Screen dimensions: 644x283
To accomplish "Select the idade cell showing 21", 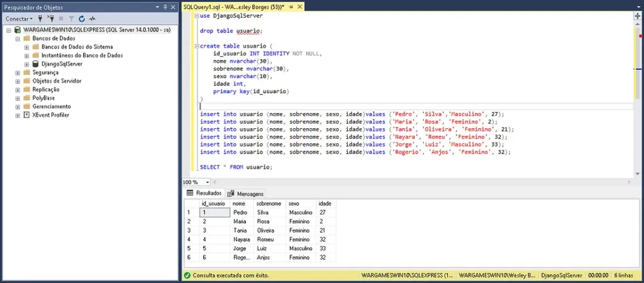I will [x=326, y=230].
